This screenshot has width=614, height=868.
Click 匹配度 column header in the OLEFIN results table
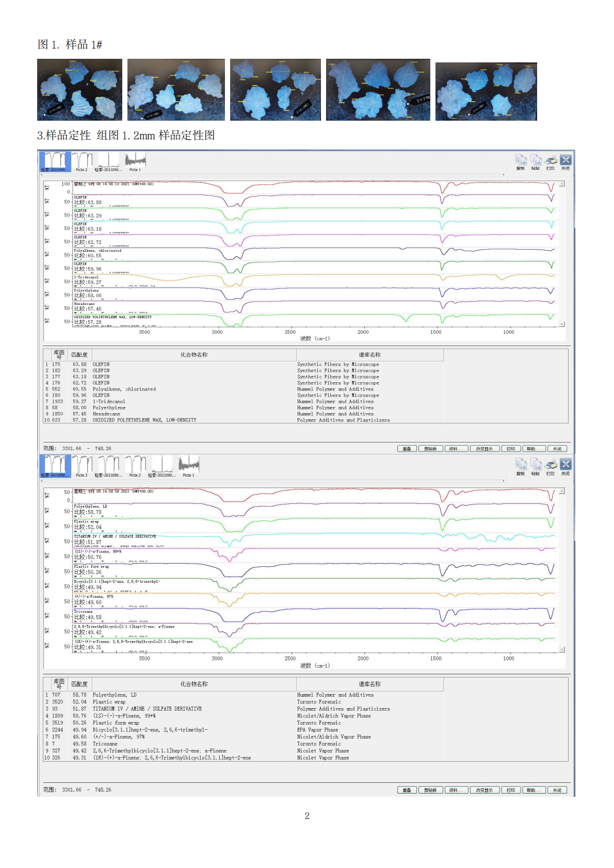[x=79, y=355]
